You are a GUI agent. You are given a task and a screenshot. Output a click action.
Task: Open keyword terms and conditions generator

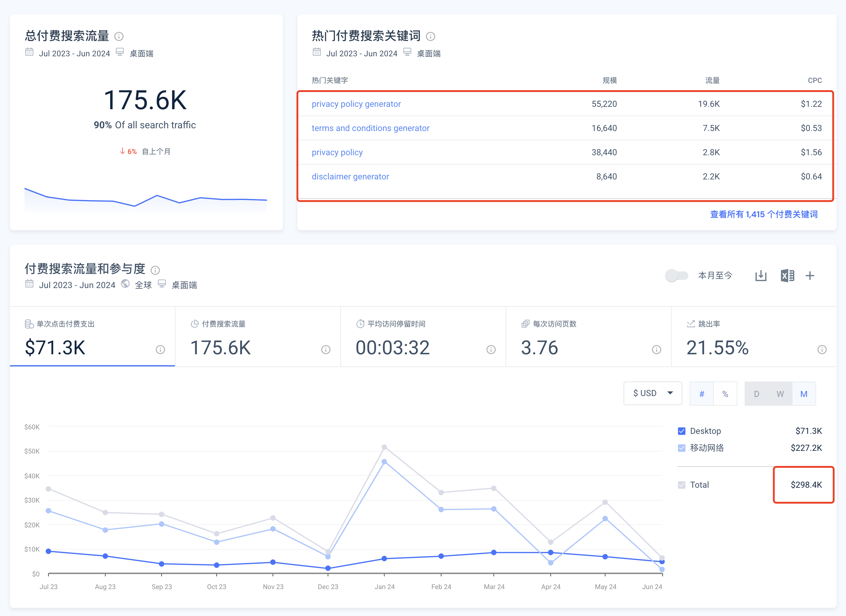tap(370, 128)
